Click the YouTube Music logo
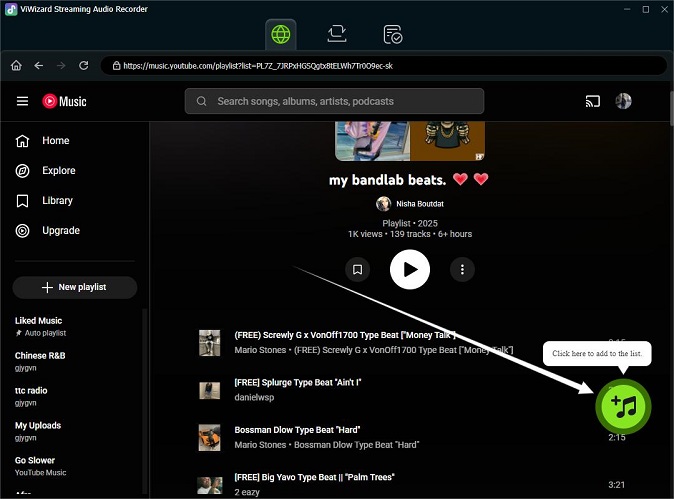Screen dimensions: 674x499 (64, 101)
